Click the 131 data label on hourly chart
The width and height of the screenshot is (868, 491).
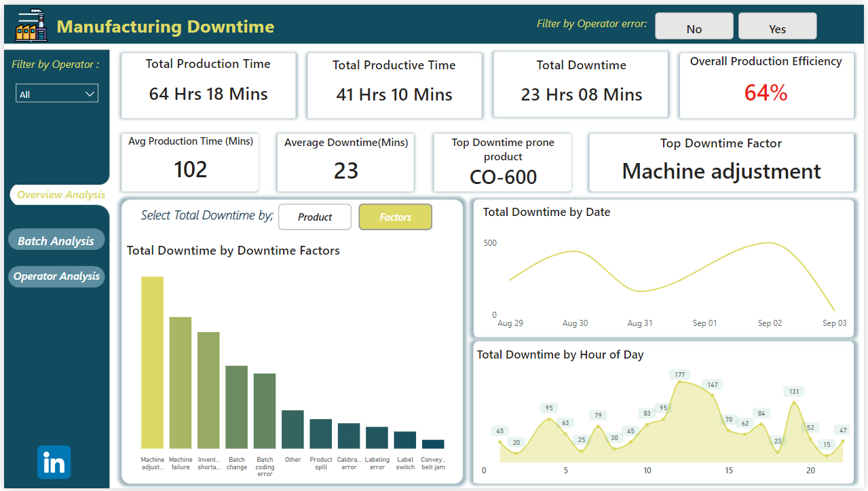click(x=793, y=392)
